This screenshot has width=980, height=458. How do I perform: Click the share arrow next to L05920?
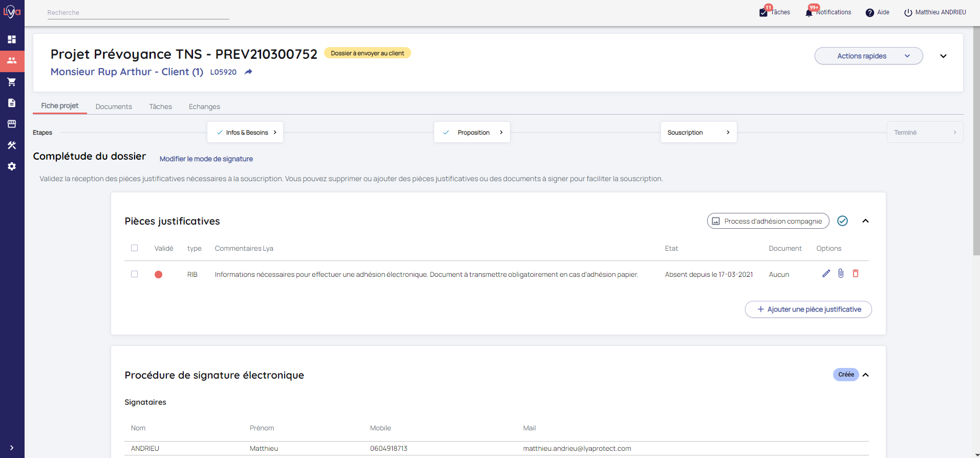(248, 72)
